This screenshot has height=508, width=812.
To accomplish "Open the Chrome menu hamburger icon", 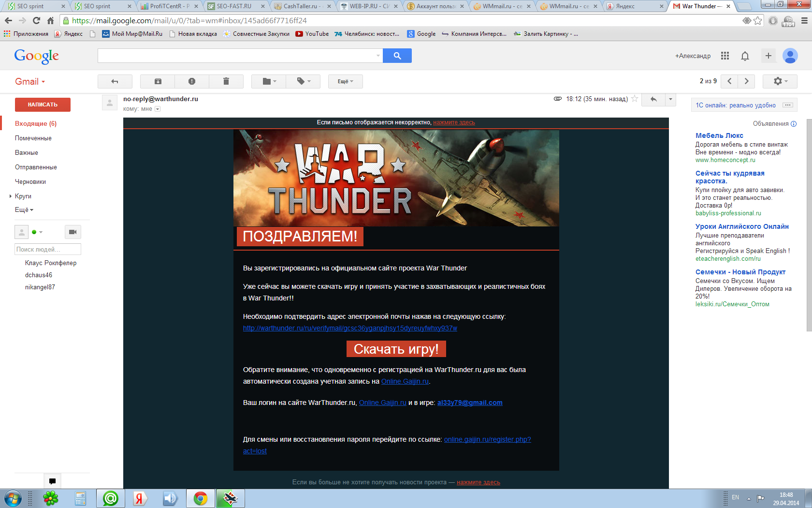I will pyautogui.click(x=804, y=20).
